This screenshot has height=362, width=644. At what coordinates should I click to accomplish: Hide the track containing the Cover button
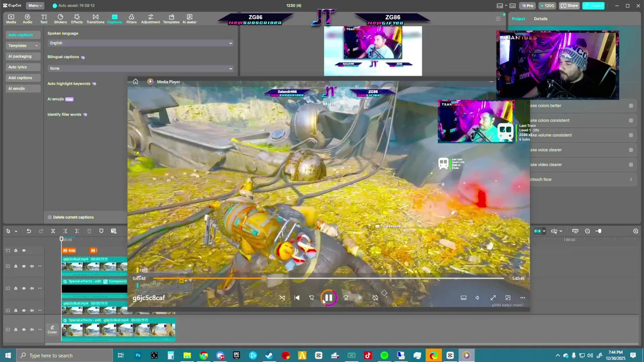24,329
